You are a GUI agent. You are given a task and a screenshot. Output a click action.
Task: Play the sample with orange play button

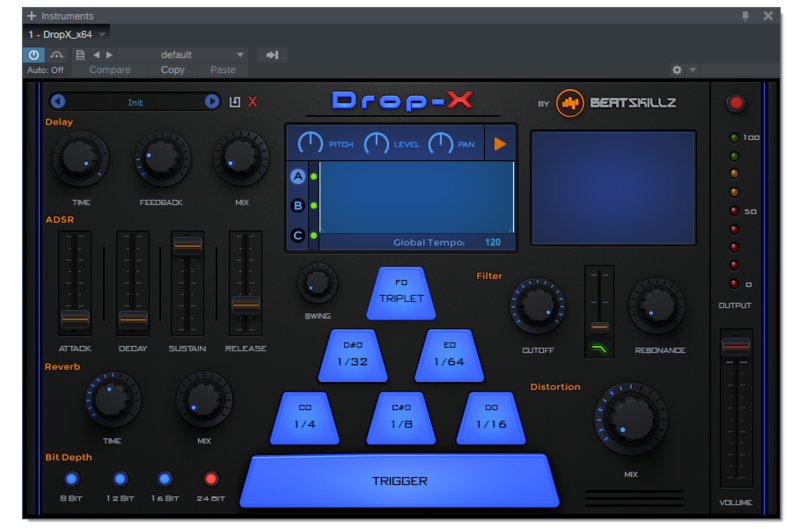(x=500, y=144)
